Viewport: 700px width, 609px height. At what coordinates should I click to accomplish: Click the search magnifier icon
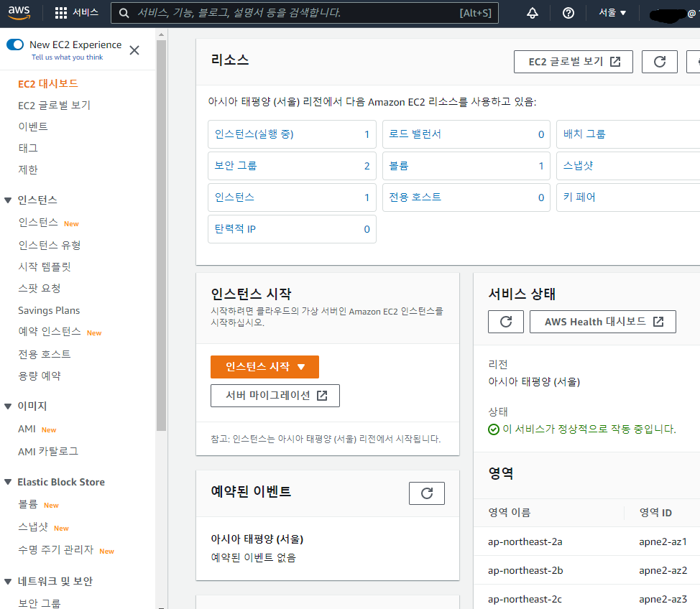click(x=124, y=13)
